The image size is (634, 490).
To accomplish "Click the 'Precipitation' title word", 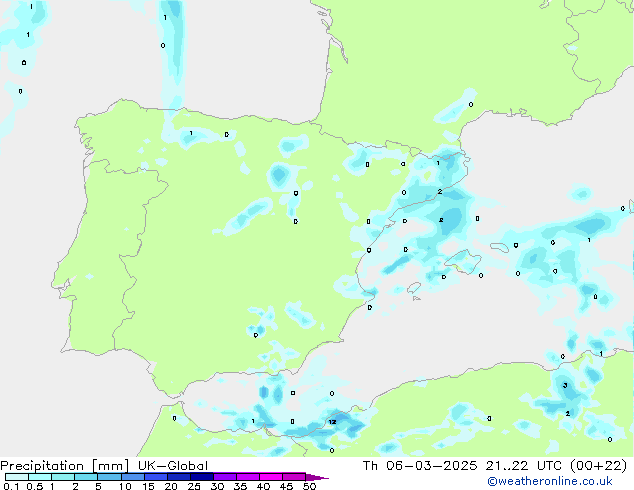I will tap(42, 466).
